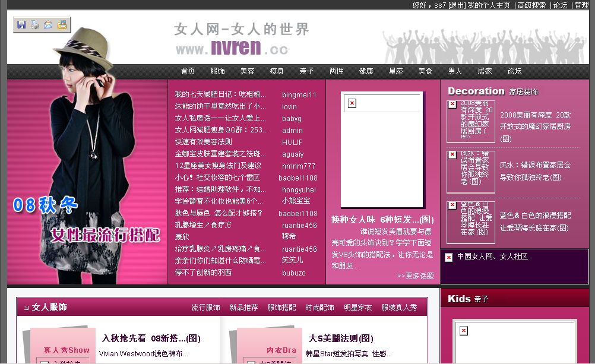The width and height of the screenshot is (595, 364).
Task: Switch to the 流行服饰 tab
Action: click(205, 308)
